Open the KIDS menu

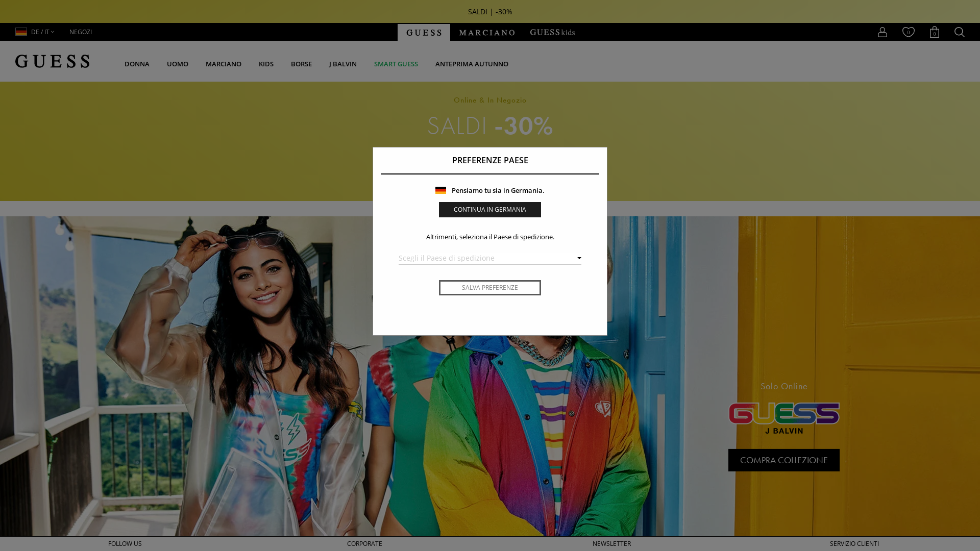point(266,64)
